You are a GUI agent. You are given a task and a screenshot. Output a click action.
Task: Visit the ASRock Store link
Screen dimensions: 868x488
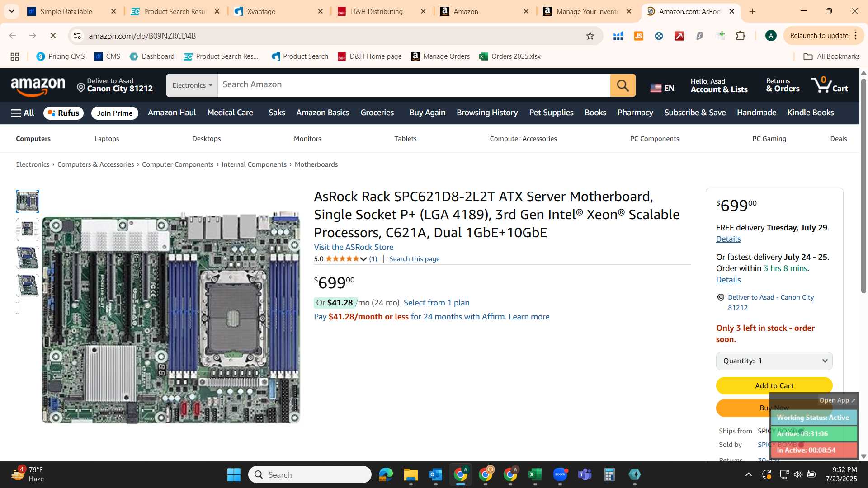[x=354, y=247]
